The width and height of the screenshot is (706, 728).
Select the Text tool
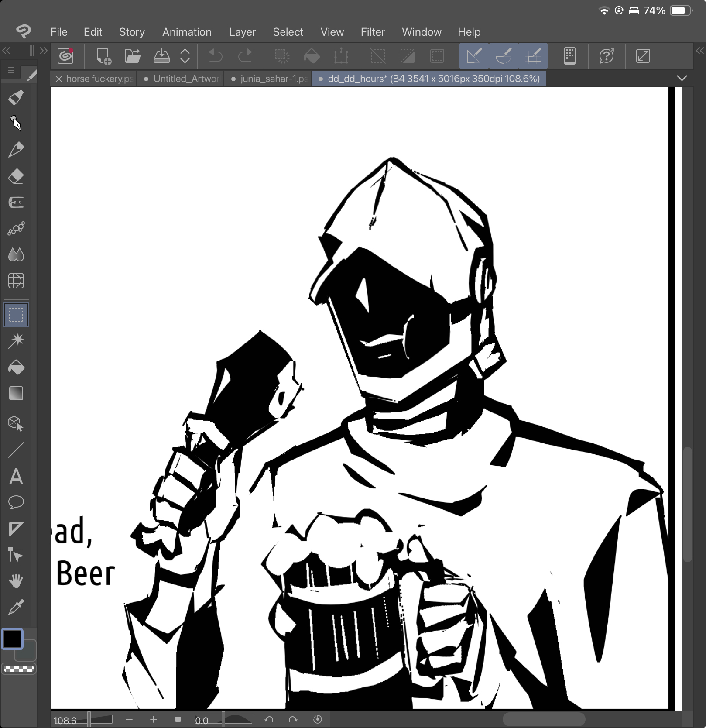[16, 477]
